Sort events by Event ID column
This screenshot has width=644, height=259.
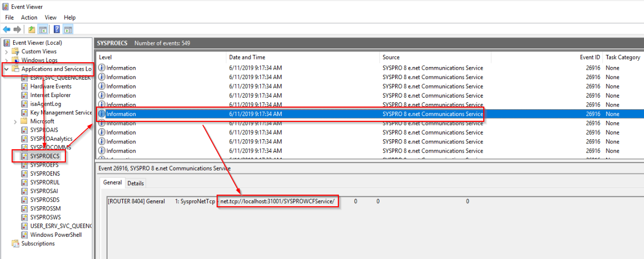tap(548, 57)
